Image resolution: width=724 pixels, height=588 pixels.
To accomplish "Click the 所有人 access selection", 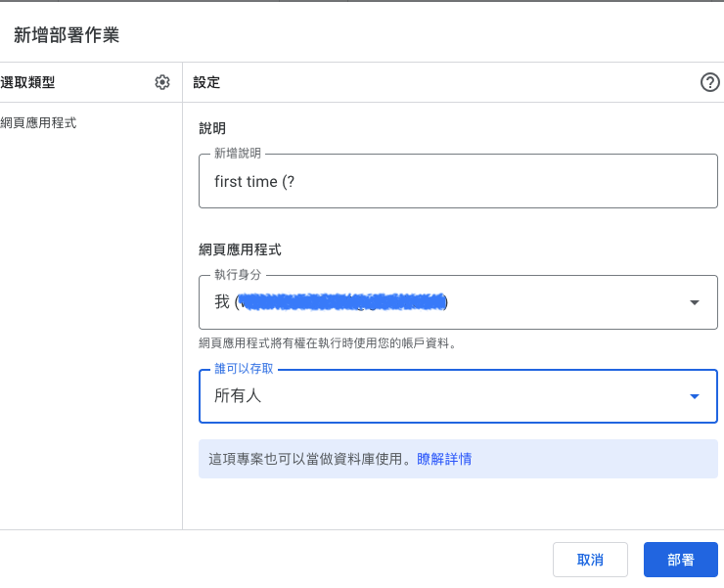I will (239, 396).
